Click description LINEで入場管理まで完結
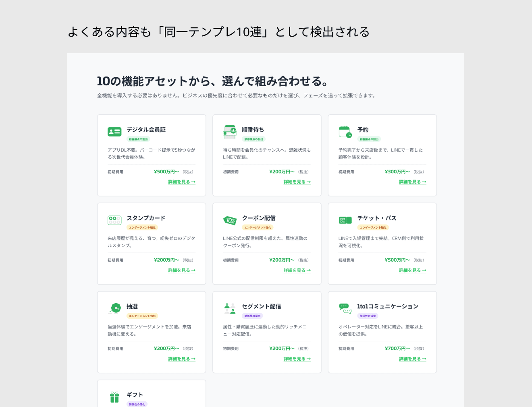This screenshot has height=407, width=532. (x=381, y=242)
